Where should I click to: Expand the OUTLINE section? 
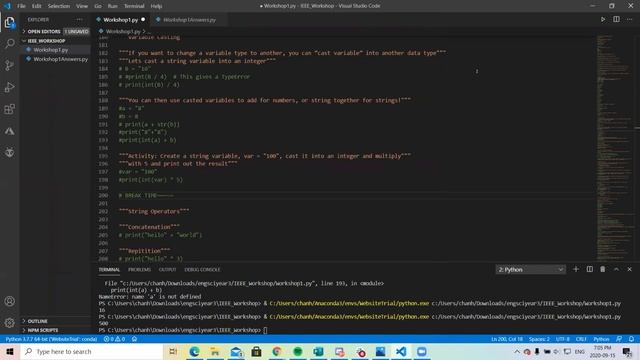[x=55, y=321]
